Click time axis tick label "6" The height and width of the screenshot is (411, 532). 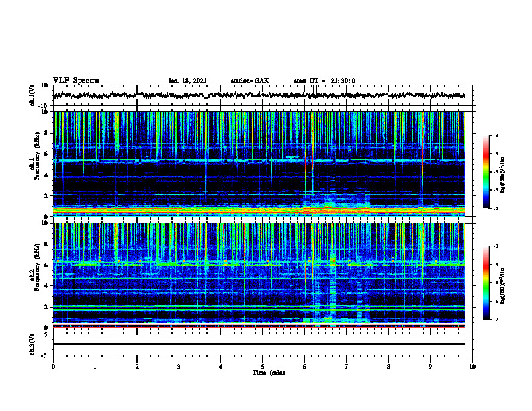pos(304,367)
